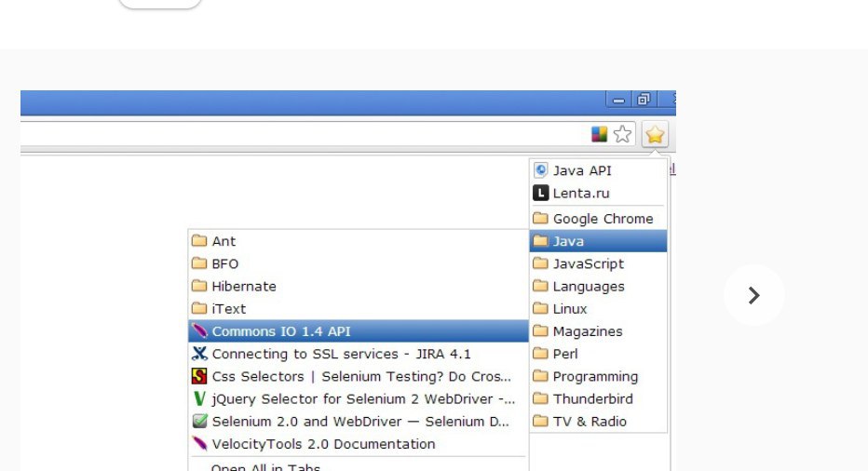This screenshot has height=471, width=868.
Task: Click the checkmark icon of Selenium 2.0 bookmark
Action: 199,421
